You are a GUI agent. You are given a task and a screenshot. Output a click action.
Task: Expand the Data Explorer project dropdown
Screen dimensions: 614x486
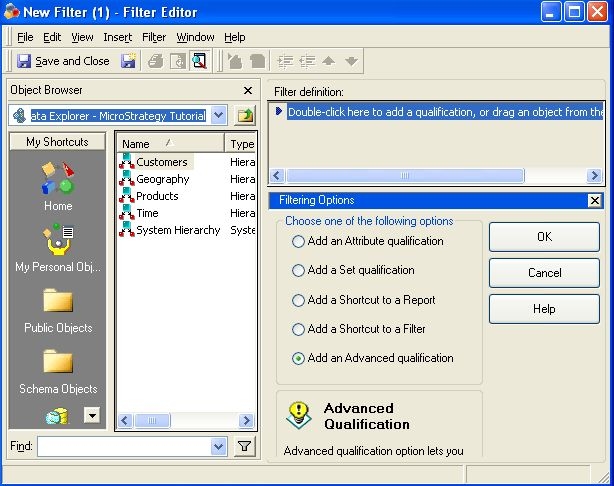click(x=218, y=116)
